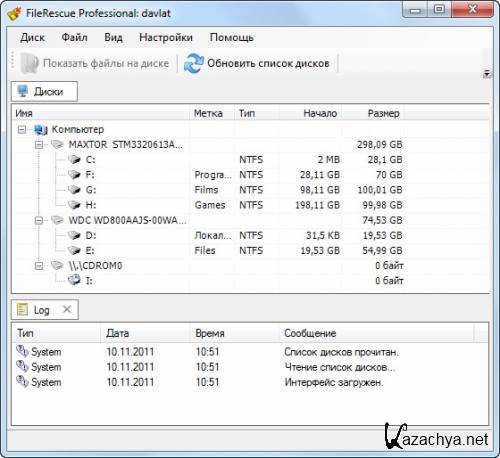
Task: Click the 74,53 GB size value
Action: (x=382, y=220)
